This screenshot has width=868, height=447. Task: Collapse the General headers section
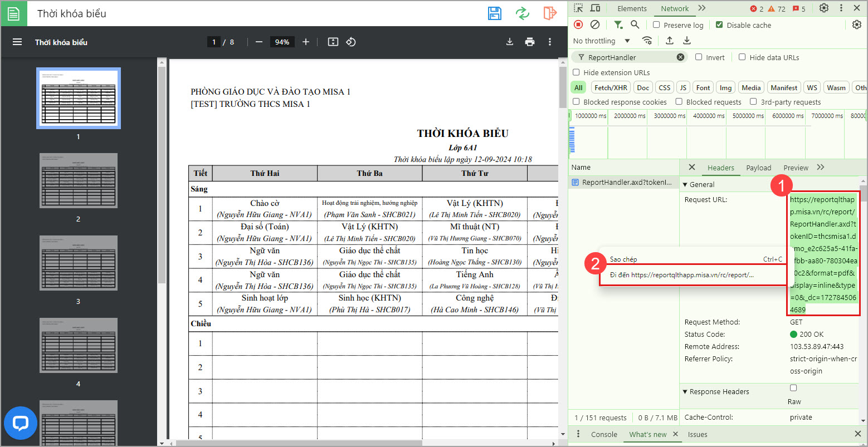(x=685, y=185)
